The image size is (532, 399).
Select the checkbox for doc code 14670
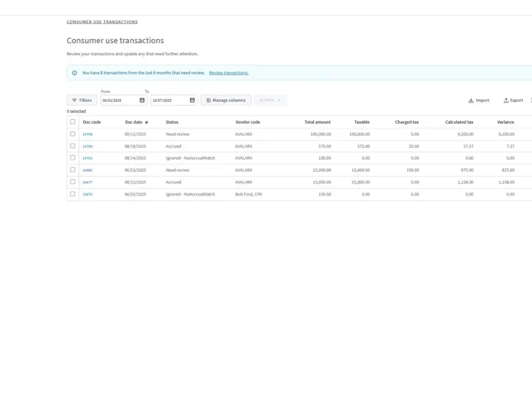click(x=72, y=194)
